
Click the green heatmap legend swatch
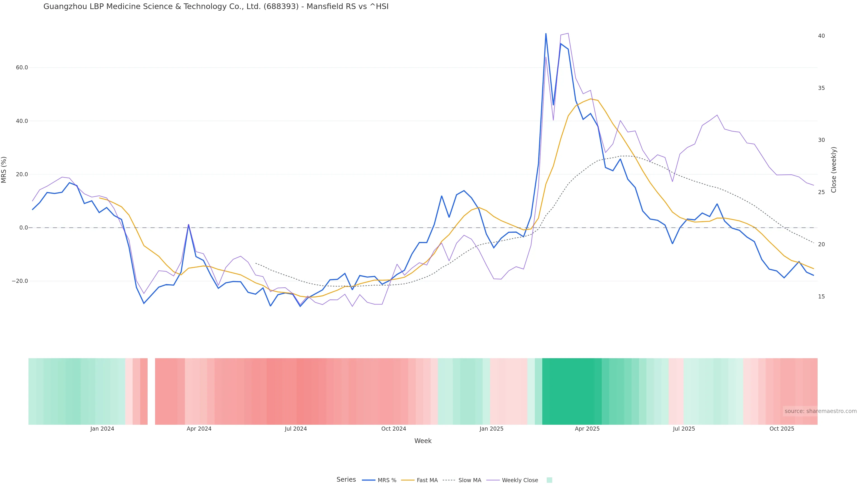[x=549, y=480]
